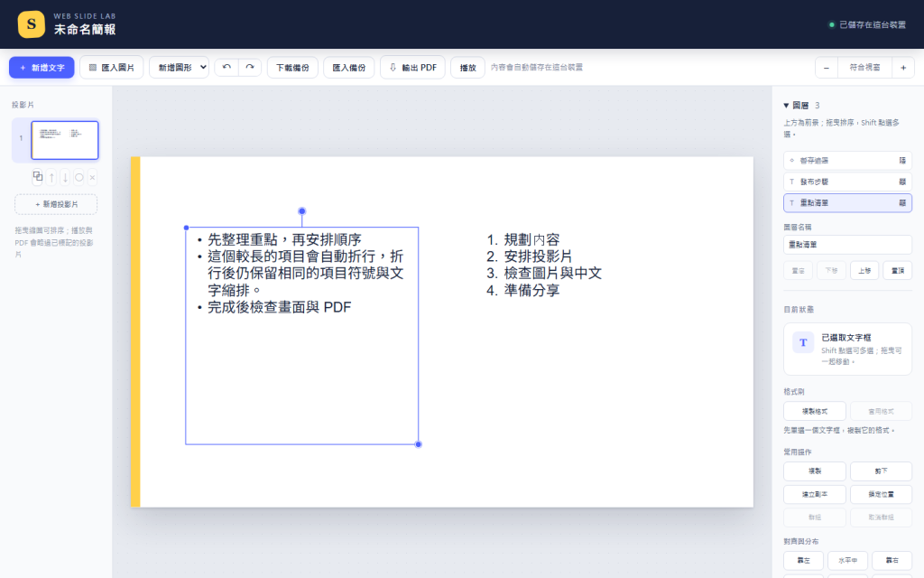Image resolution: width=924 pixels, height=578 pixels.
Task: Open the 符合視窗 zoom fit control
Action: pos(864,68)
